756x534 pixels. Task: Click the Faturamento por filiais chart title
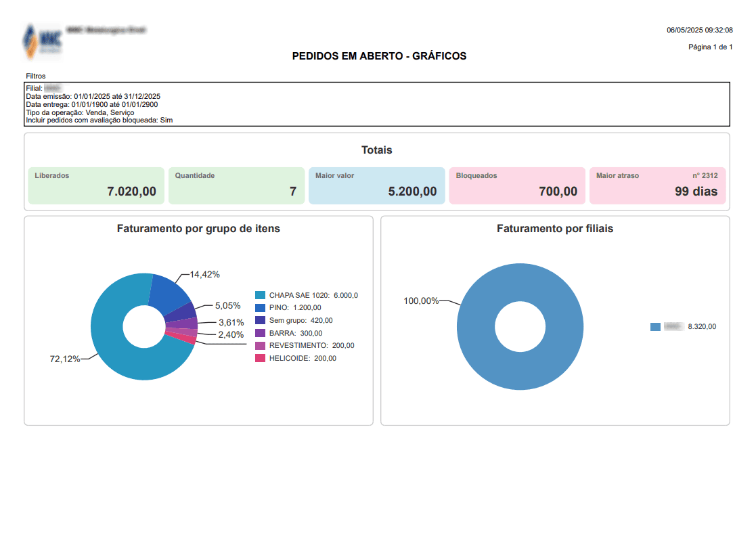click(x=555, y=229)
